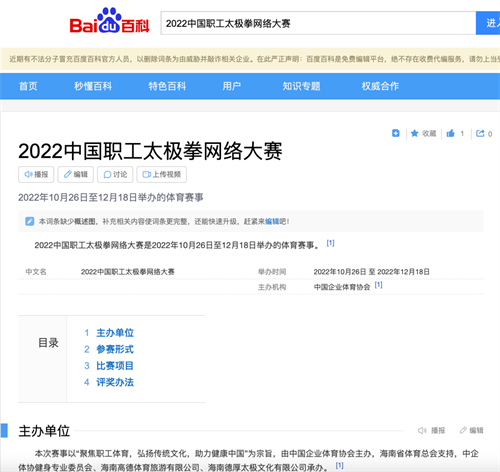500x472 pixels.
Task: Like the article with thumbs-up icon
Action: click(450, 133)
